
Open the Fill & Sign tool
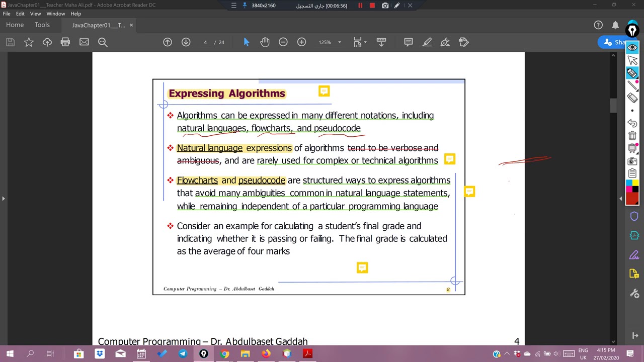point(445,42)
